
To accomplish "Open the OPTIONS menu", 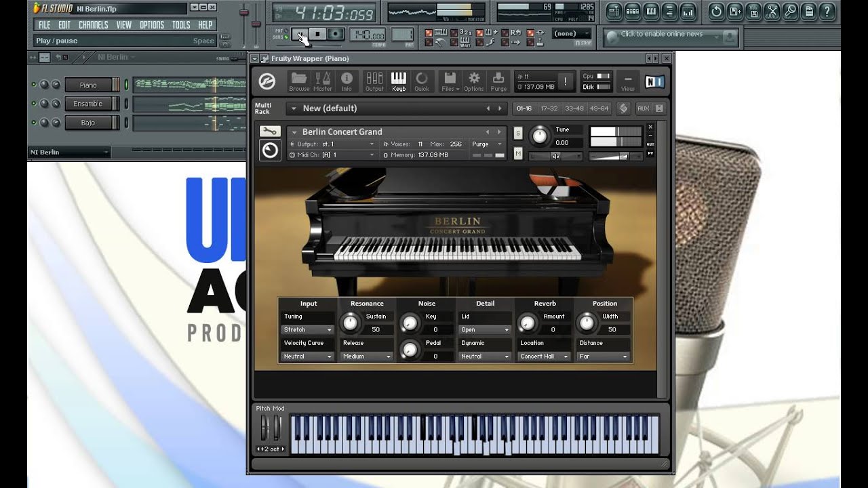I will 152,25.
